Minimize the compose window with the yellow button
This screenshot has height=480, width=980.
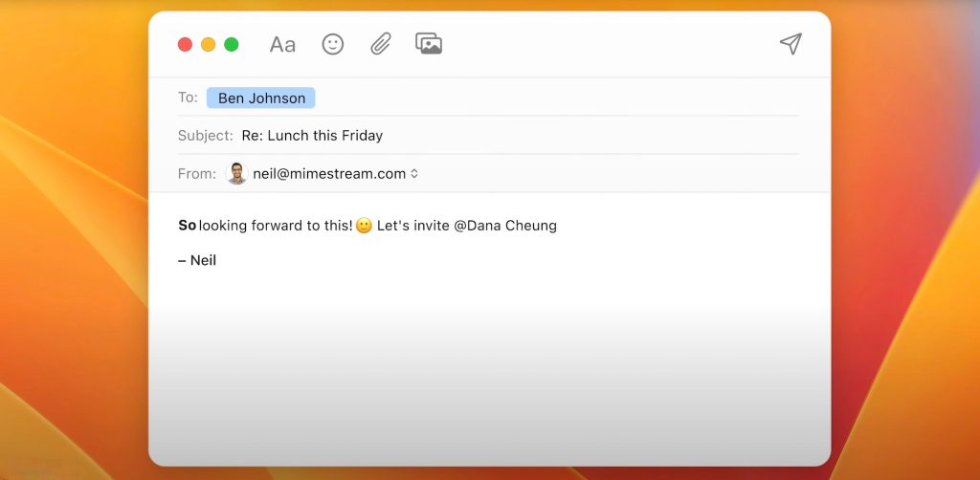[209, 45]
